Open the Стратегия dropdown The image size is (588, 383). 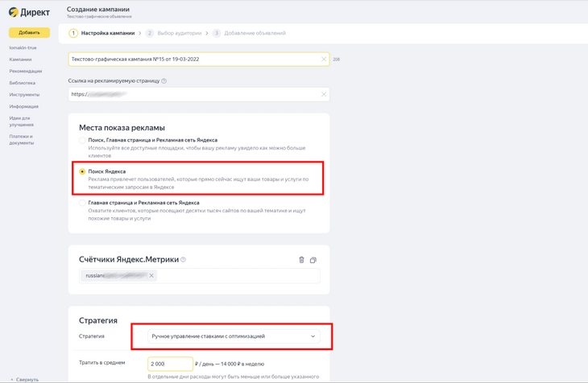pyautogui.click(x=234, y=336)
